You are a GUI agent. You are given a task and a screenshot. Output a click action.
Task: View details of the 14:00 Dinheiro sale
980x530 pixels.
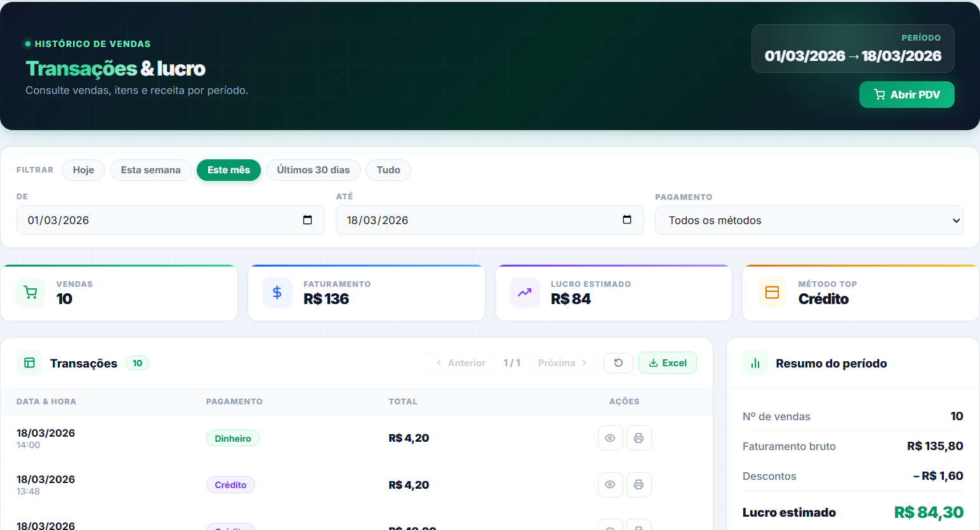pyautogui.click(x=610, y=438)
